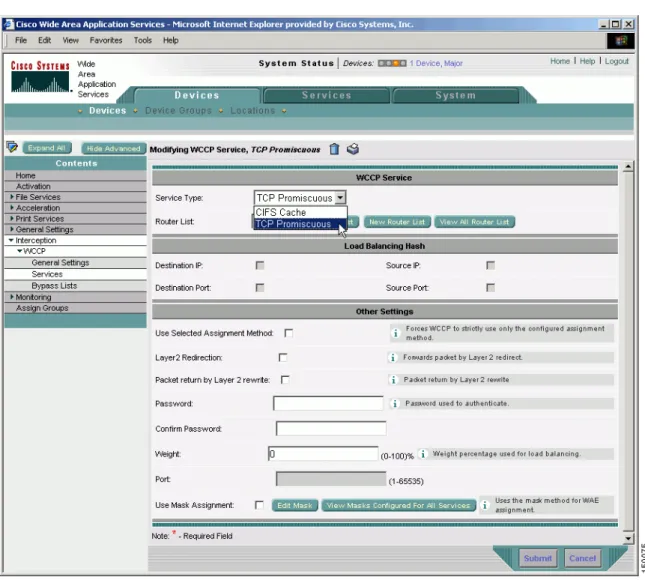The height and width of the screenshot is (580, 645).
Task: Open the Favorites menu
Action: [106, 40]
